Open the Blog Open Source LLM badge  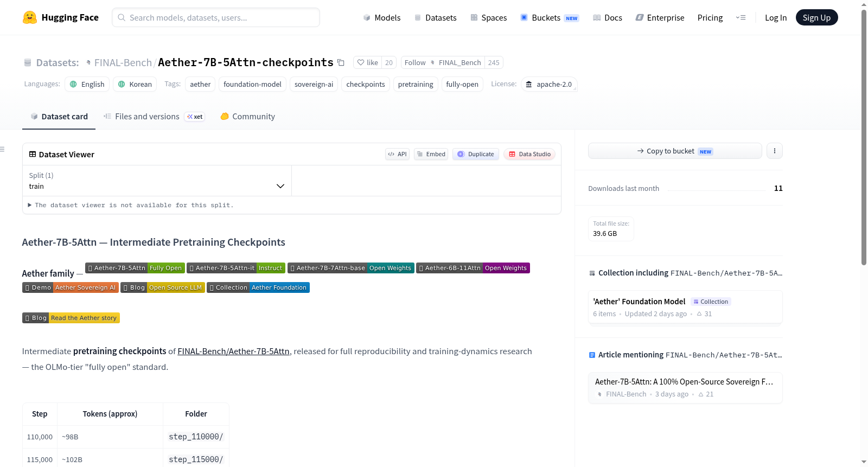pos(163,287)
